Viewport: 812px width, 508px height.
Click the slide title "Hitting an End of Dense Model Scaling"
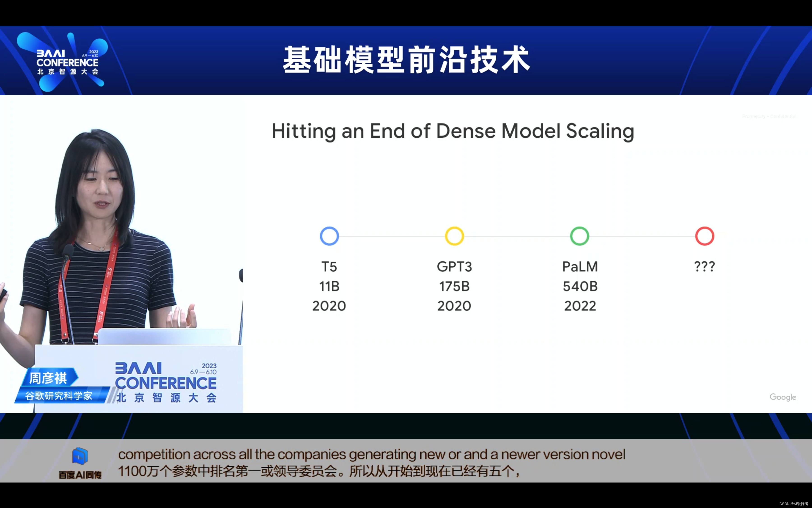[453, 131]
